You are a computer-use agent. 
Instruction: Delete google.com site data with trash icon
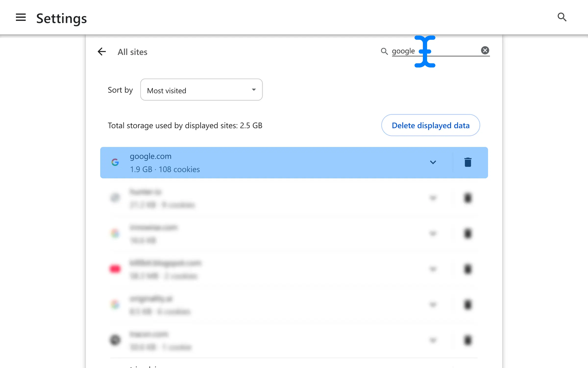pyautogui.click(x=468, y=162)
